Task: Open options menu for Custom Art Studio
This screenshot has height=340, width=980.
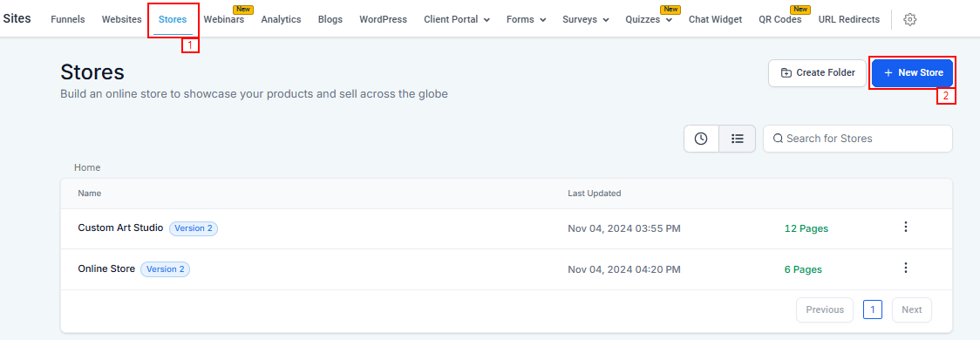Action: 906,228
